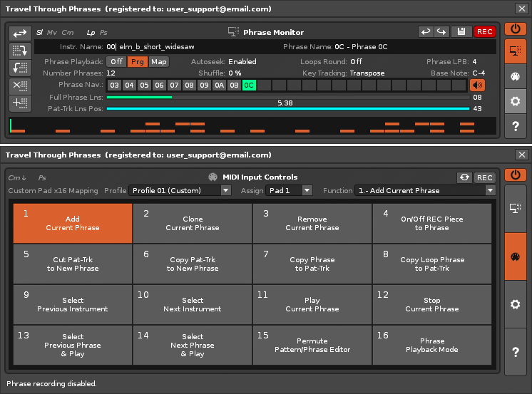Click the redo arrow in Phrase Monitor
Viewport: 532px width, 394px height.
click(x=441, y=32)
